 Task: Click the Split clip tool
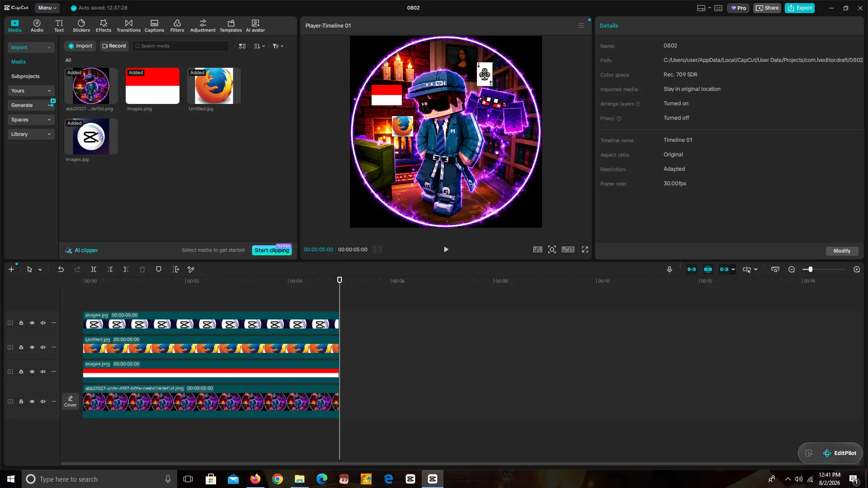(94, 269)
